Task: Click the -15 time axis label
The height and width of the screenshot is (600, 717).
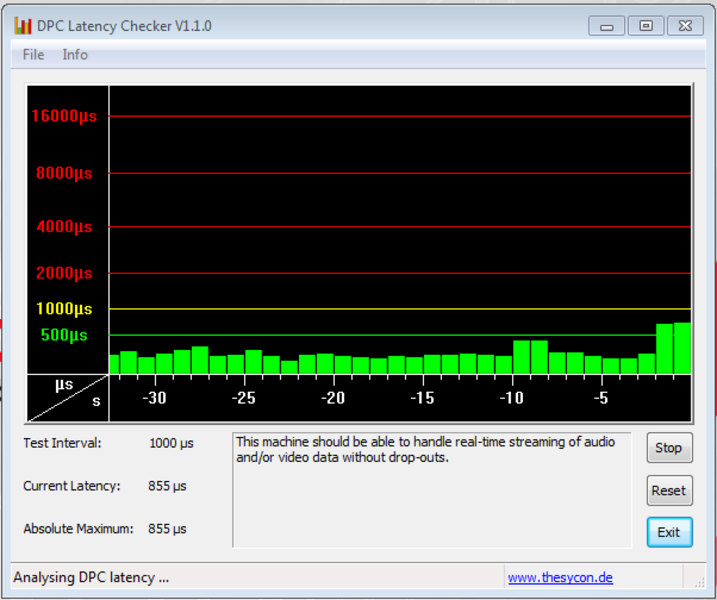Action: coord(422,398)
